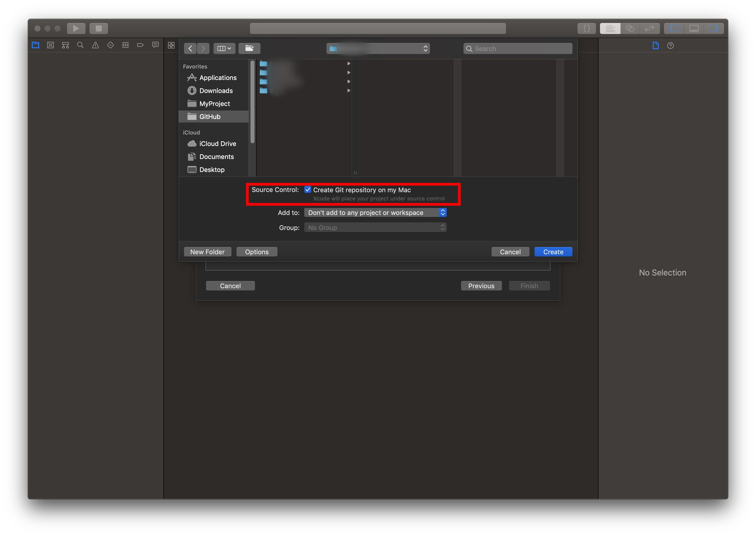Open the find navigator magnifier icon

(80, 45)
